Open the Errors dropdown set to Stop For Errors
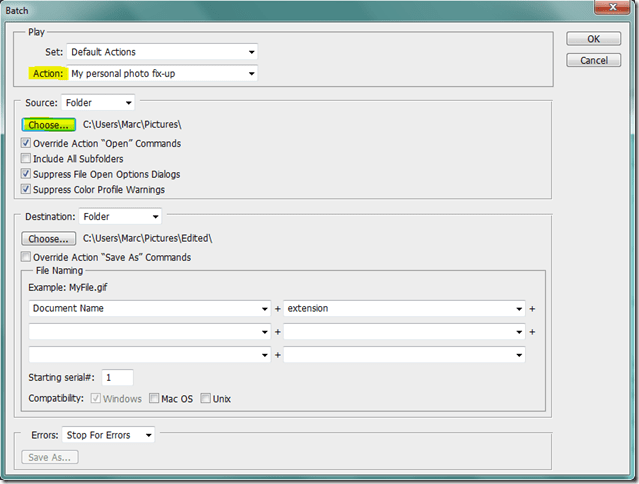 point(108,435)
